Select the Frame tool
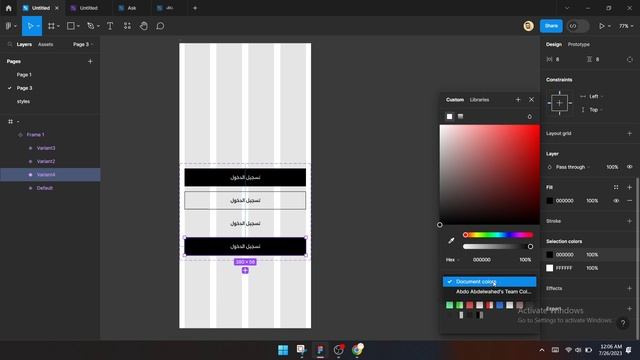 click(x=51, y=26)
